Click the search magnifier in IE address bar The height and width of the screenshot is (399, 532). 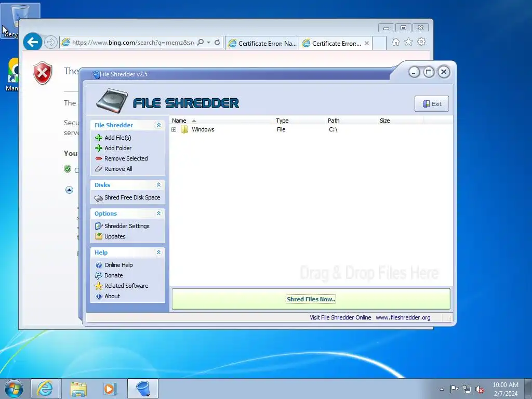(x=201, y=42)
